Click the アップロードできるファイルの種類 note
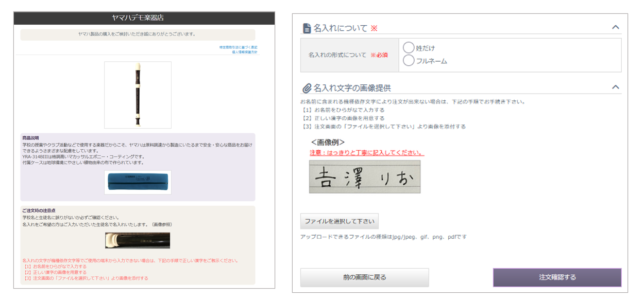 point(383,237)
